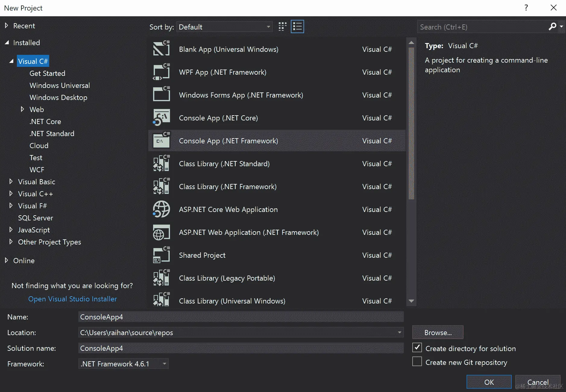The width and height of the screenshot is (566, 392).
Task: Select Test category in tree
Action: [36, 158]
